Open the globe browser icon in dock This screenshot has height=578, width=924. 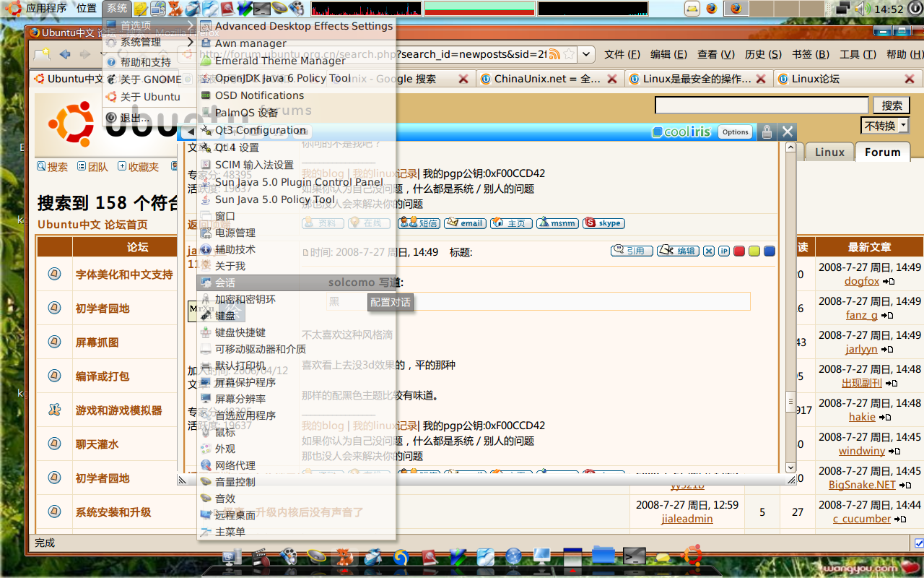coord(513,556)
